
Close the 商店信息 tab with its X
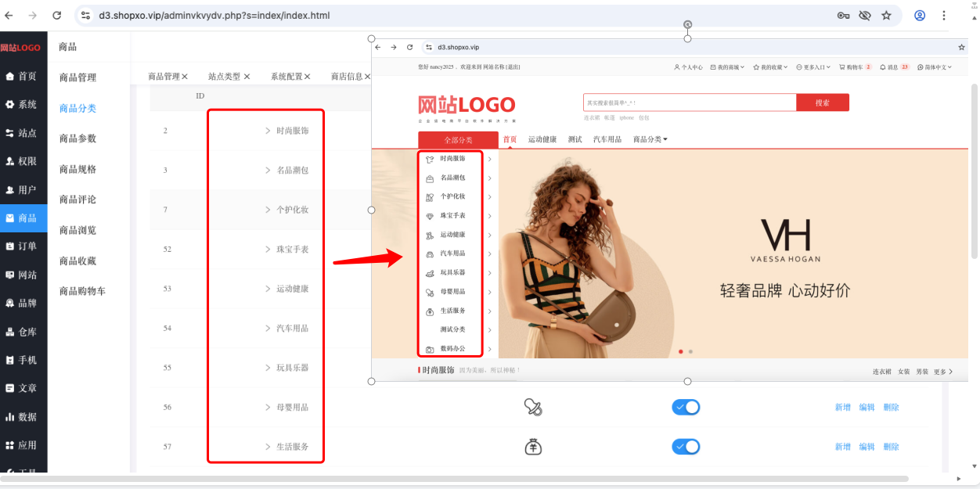[x=367, y=77]
